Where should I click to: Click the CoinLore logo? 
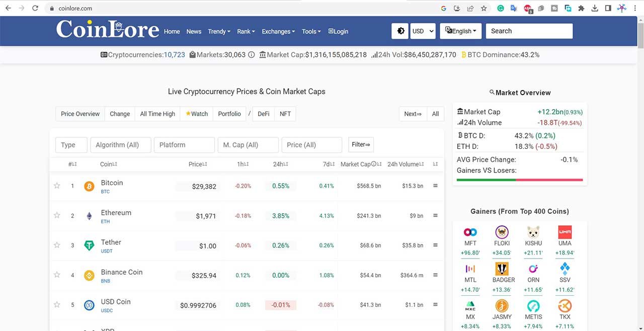(108, 30)
